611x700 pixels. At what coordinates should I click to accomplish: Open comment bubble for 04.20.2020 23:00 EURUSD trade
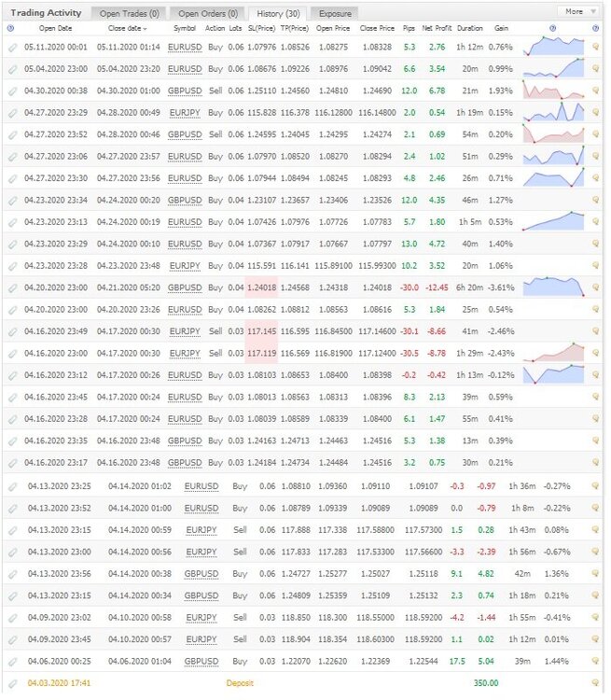pyautogui.click(x=595, y=309)
